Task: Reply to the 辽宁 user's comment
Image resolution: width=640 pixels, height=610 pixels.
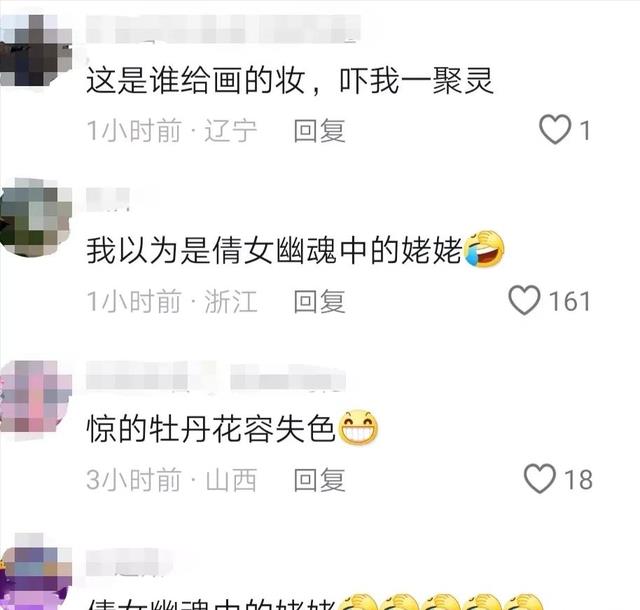Action: click(320, 131)
